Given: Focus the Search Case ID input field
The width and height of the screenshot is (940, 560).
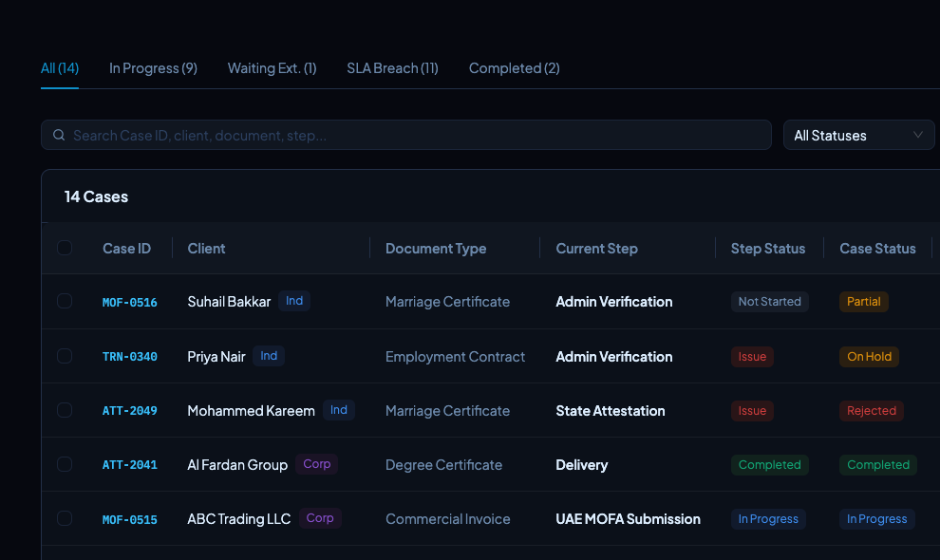Looking at the screenshot, I should (x=405, y=135).
